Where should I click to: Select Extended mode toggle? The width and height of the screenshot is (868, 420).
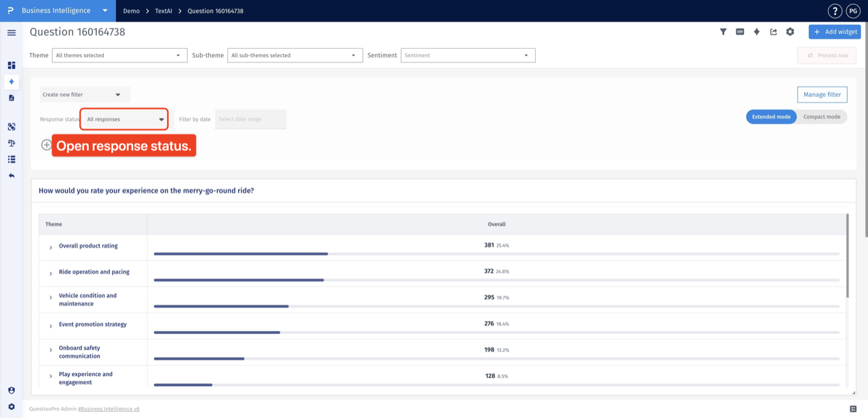pyautogui.click(x=771, y=117)
